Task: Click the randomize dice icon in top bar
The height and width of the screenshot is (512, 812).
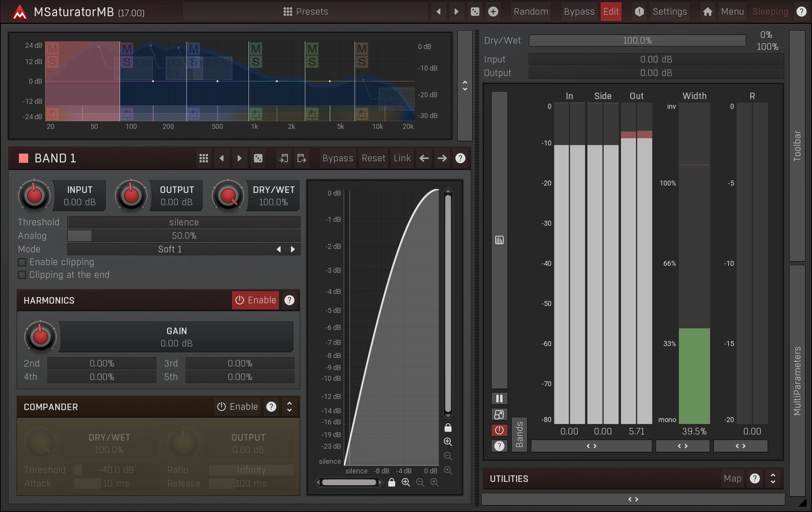Action: (x=475, y=12)
